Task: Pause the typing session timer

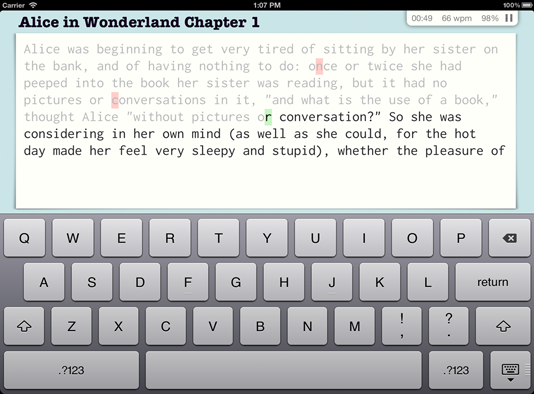Action: coord(509,18)
